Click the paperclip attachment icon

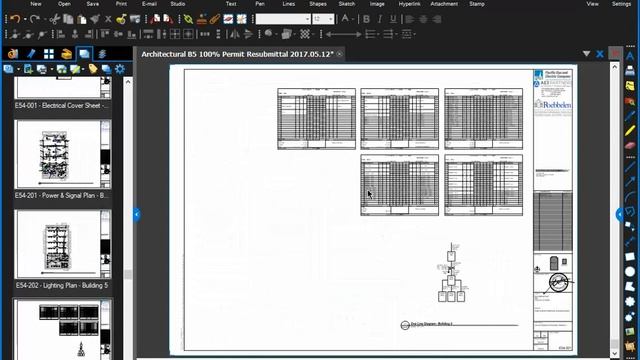tap(215, 19)
